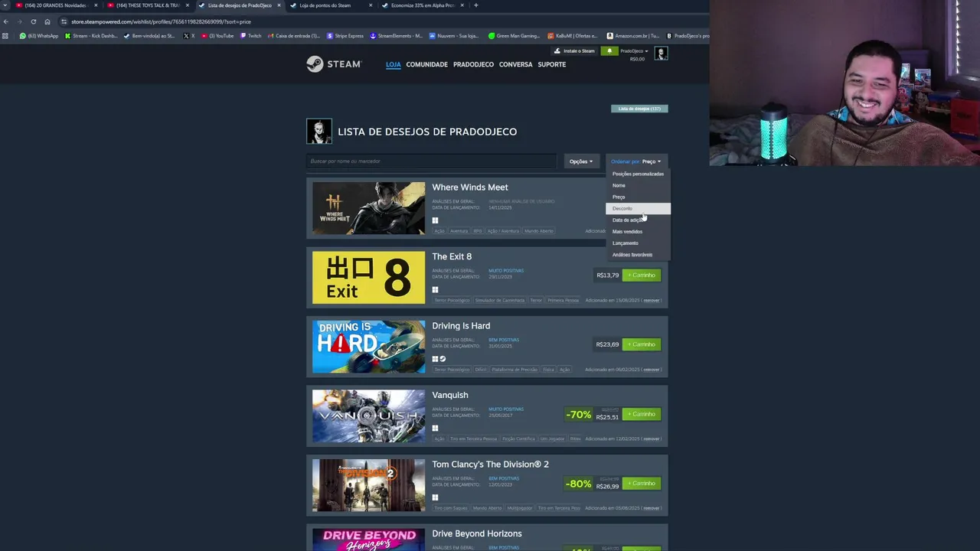
Task: Click Windows platform icon on The Division 2
Action: tap(435, 497)
